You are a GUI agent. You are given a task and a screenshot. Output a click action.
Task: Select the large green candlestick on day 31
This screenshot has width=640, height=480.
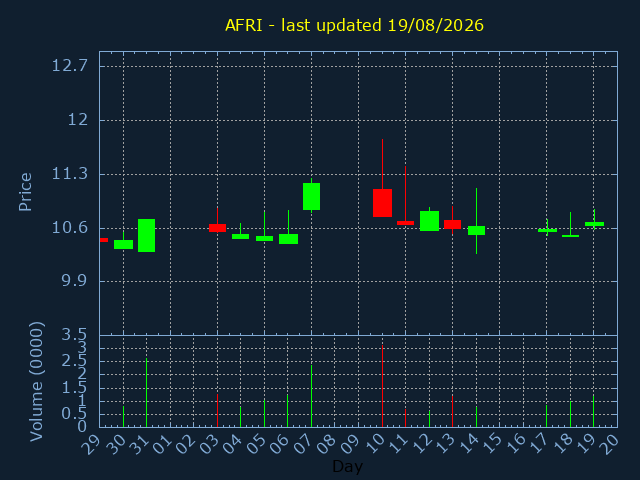(147, 236)
